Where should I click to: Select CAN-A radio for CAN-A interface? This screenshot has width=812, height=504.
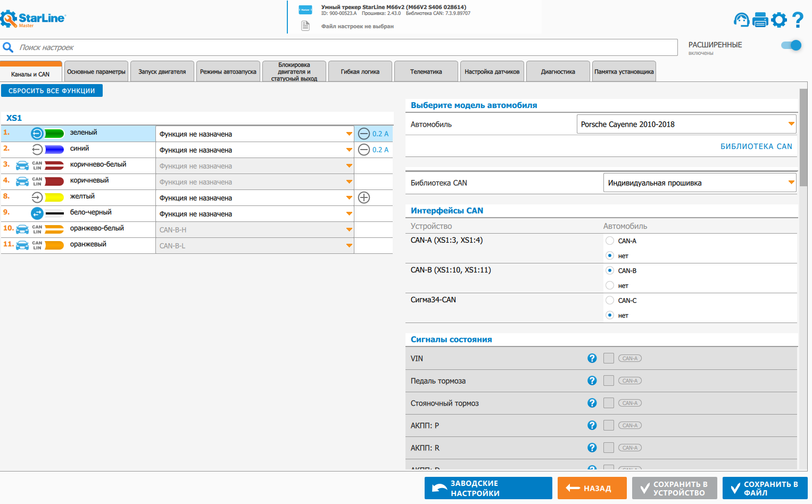coord(610,241)
